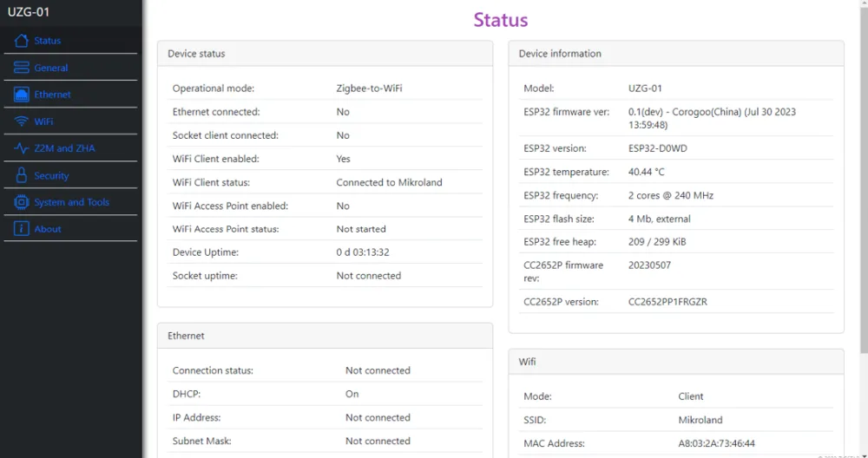Navigate to the Security text label
Screen dimensions: 868x458
pos(52,175)
